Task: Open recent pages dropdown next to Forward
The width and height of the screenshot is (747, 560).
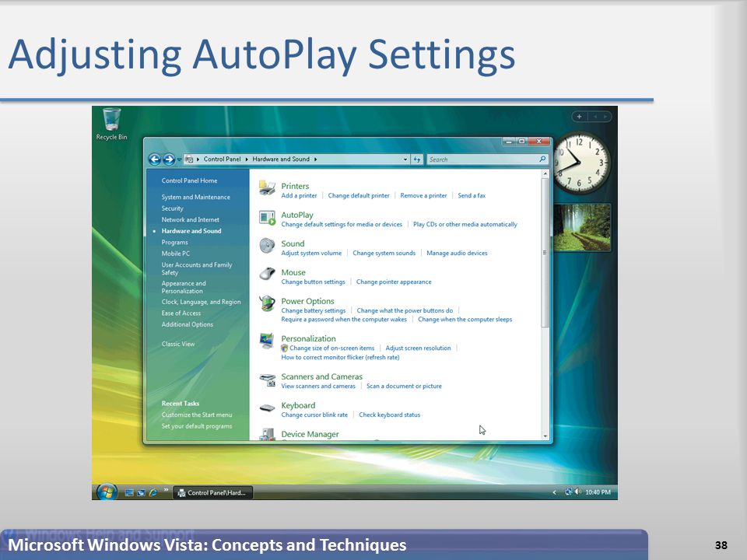Action: (x=179, y=159)
